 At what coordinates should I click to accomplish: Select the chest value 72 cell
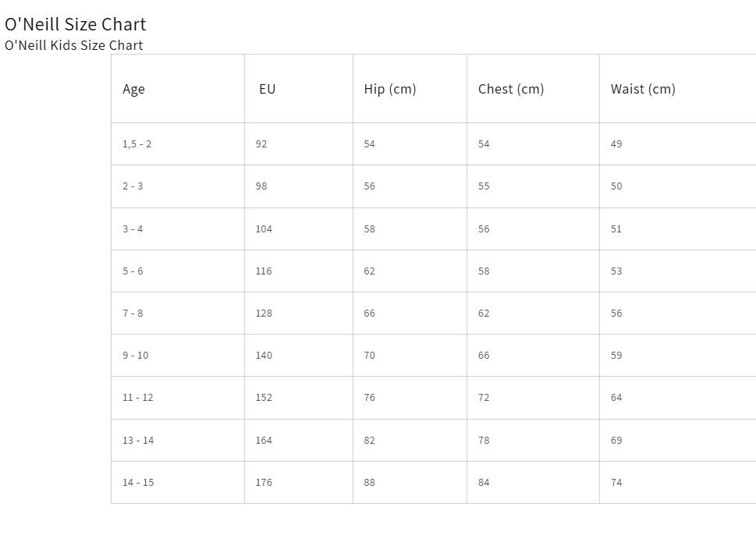click(x=533, y=398)
